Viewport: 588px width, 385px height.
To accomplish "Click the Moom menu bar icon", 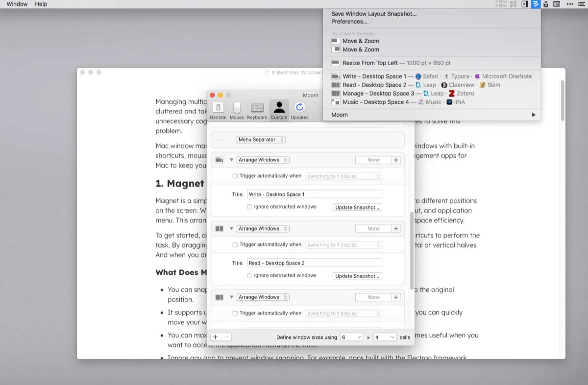I will [x=536, y=4].
